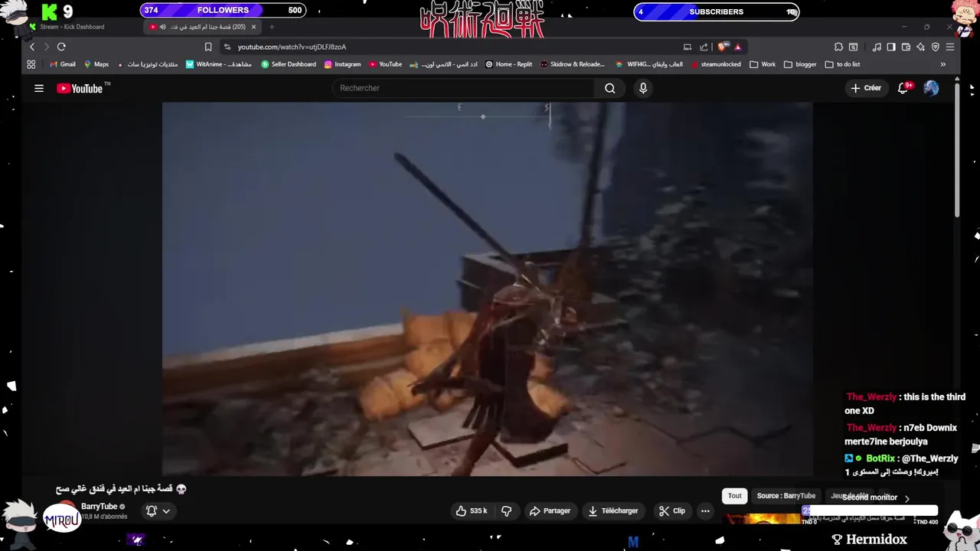Viewport: 980px width, 551px height.
Task: Mute the YouTube tab via speaker icon
Action: pos(162,27)
